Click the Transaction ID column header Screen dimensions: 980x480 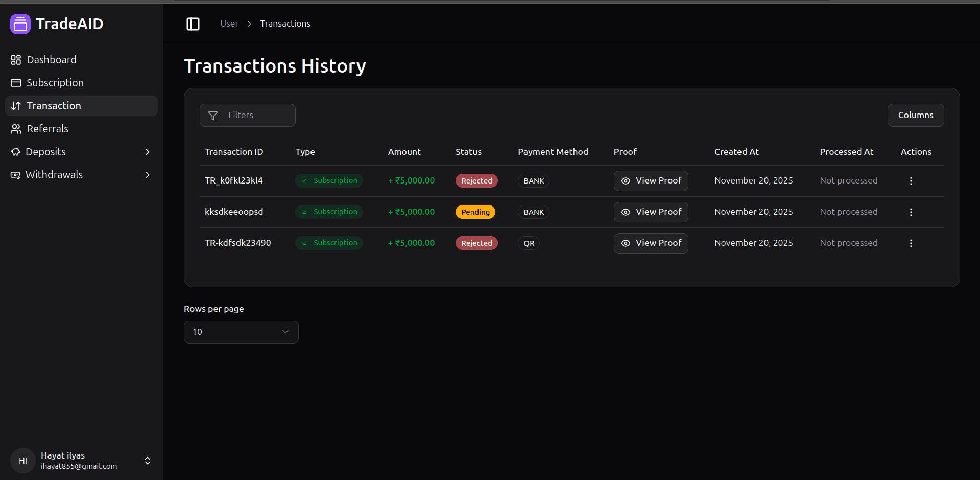(234, 152)
